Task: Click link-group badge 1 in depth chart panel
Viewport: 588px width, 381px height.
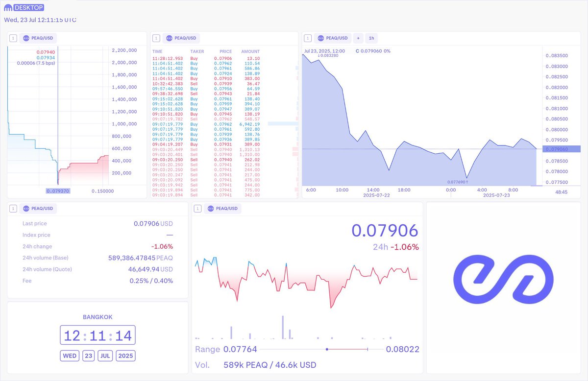Action: point(13,38)
